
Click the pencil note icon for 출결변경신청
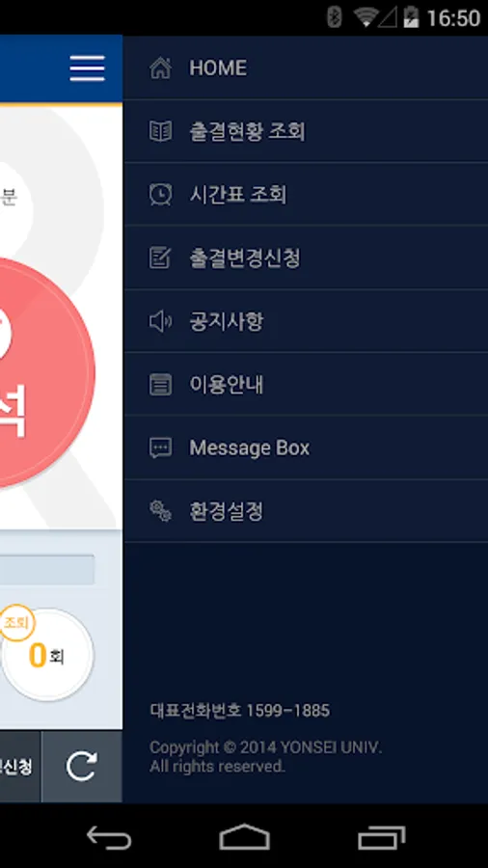point(160,258)
